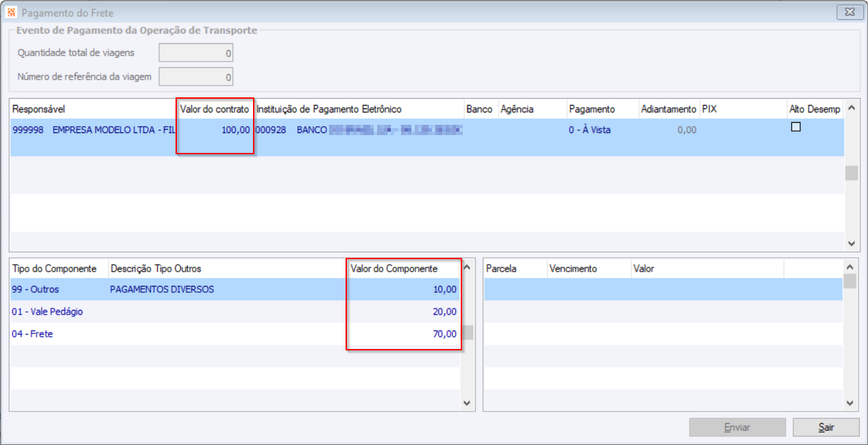Screen dimensions: 868x445
Task: Select the '04 - Frete' component row
Action: 235,334
